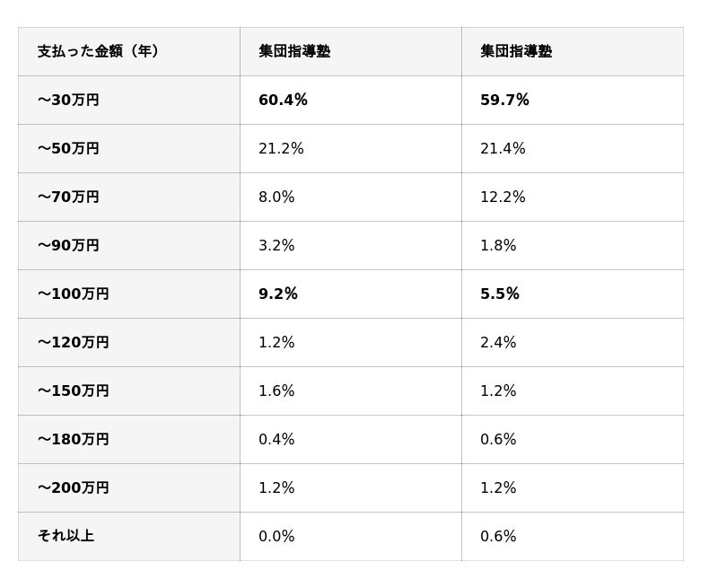
Task: Click the 〜120万円 row label
Action: click(x=73, y=342)
